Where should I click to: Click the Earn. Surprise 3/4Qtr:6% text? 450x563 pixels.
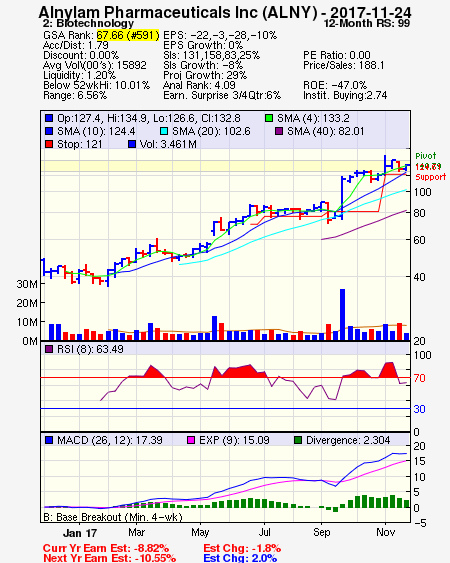[x=222, y=96]
